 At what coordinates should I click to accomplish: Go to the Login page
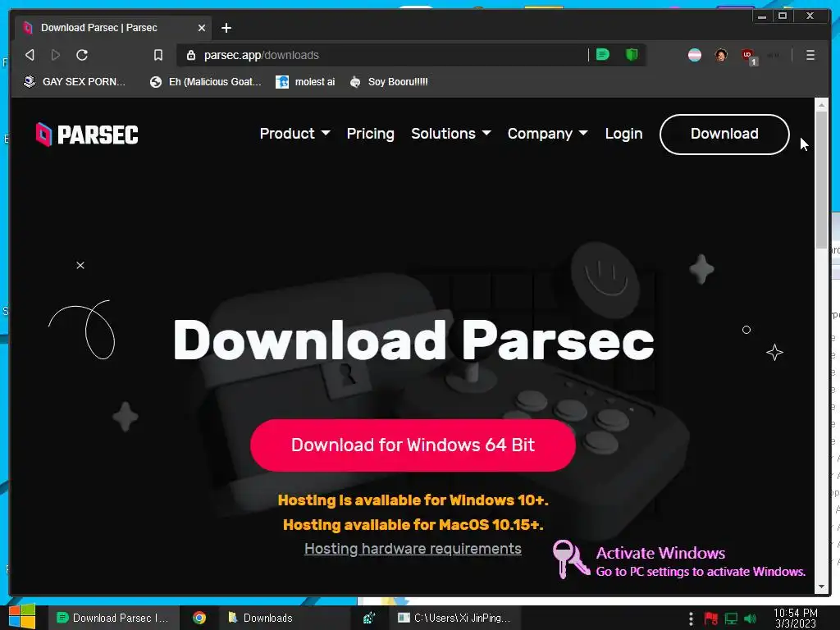(623, 134)
